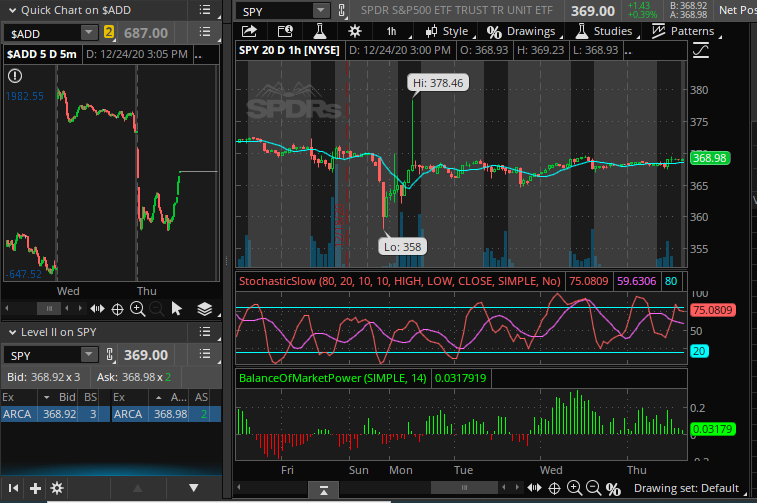Click Lo: 358 price bubble
This screenshot has height=503, width=757.
coord(402,247)
